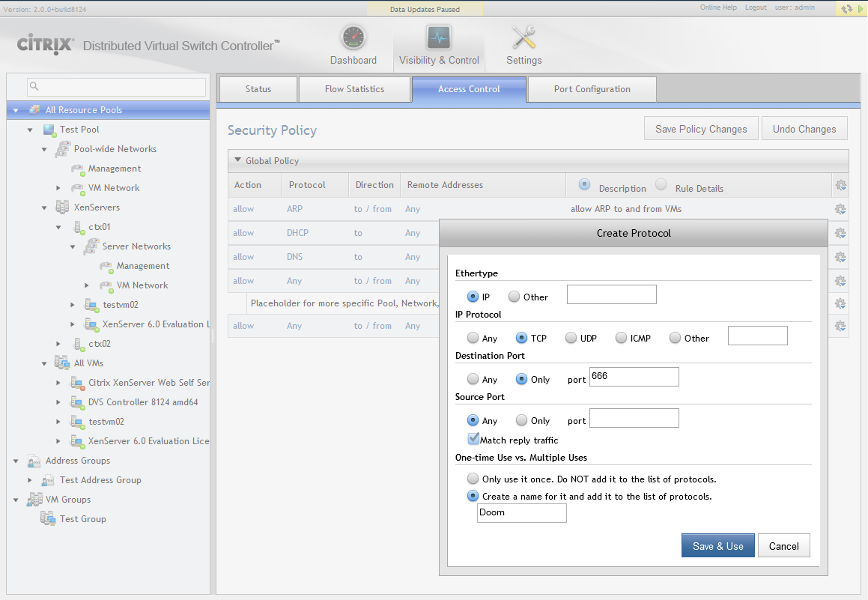Select the TCP protocol radio button

(x=521, y=338)
